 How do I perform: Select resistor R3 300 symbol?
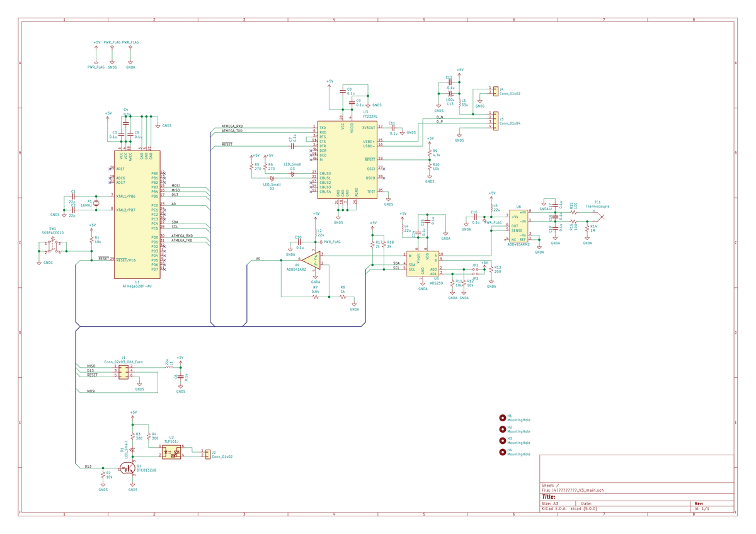coord(133,435)
